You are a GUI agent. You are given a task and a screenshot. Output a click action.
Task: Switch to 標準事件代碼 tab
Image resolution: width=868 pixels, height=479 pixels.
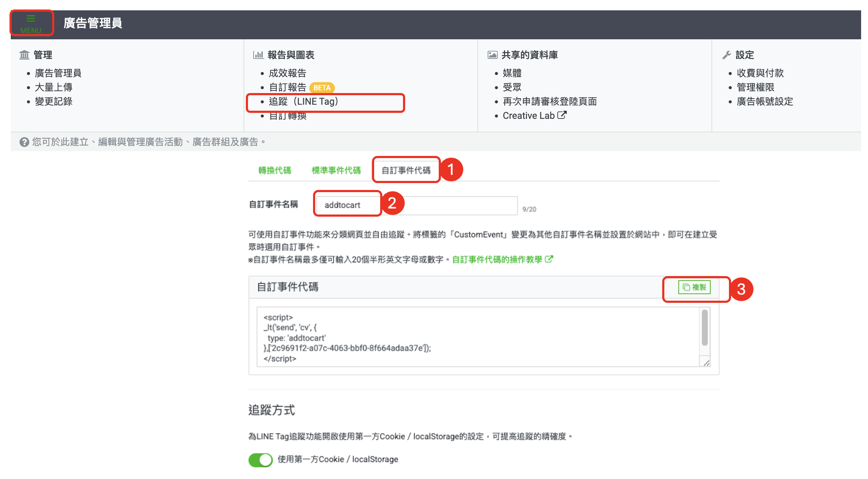(336, 171)
